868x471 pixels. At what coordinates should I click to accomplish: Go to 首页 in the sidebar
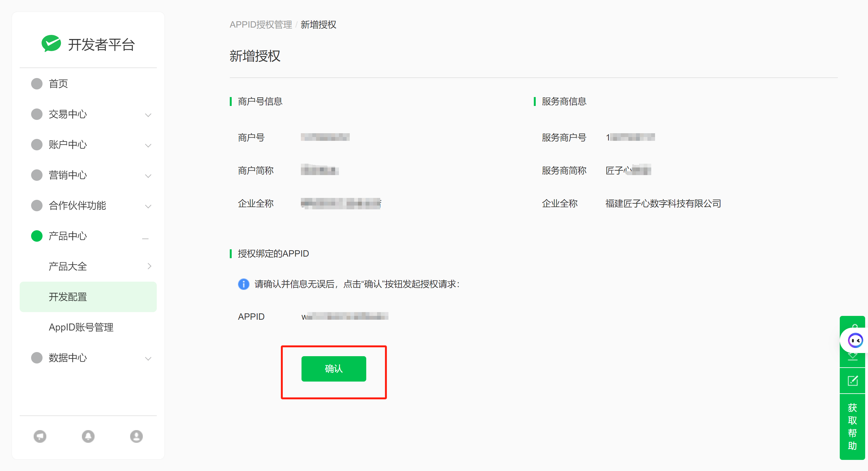(x=58, y=83)
